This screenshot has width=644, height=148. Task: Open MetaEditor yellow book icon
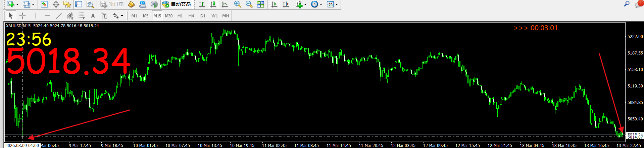click(x=131, y=4)
